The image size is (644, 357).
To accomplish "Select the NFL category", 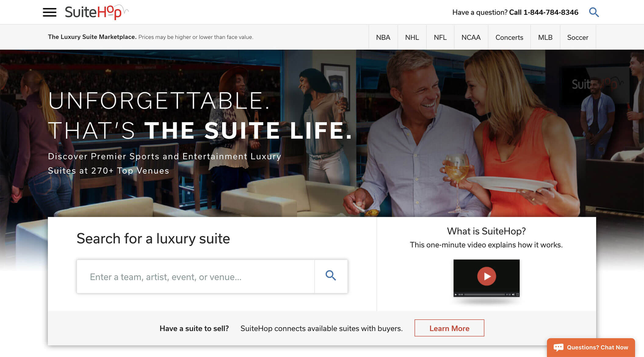I will [x=440, y=37].
